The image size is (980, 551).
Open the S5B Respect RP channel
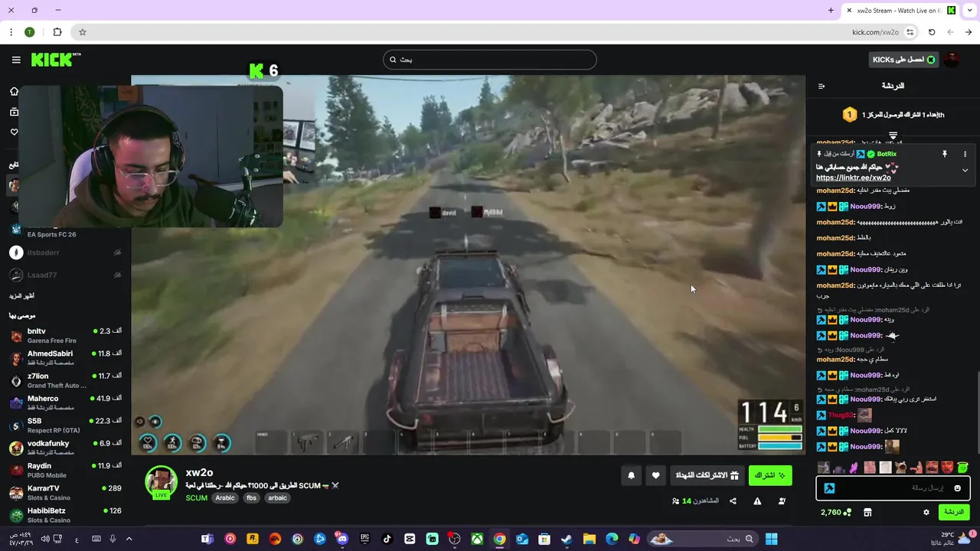pyautogui.click(x=65, y=425)
